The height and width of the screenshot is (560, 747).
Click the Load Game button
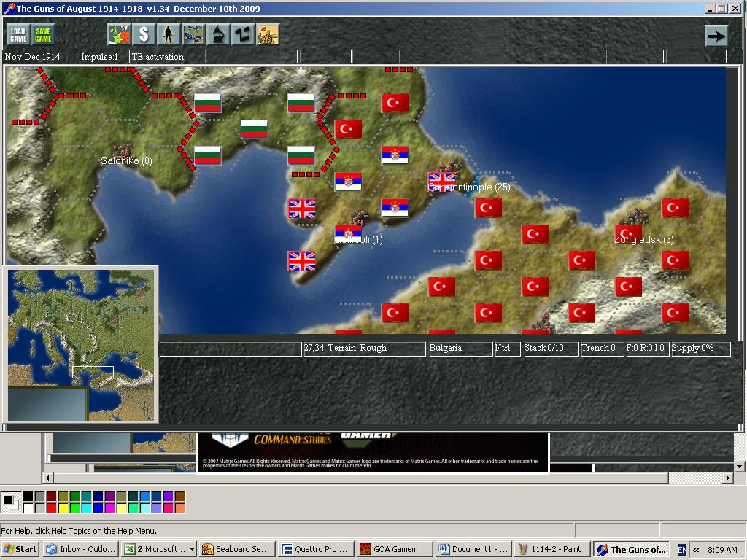point(18,35)
